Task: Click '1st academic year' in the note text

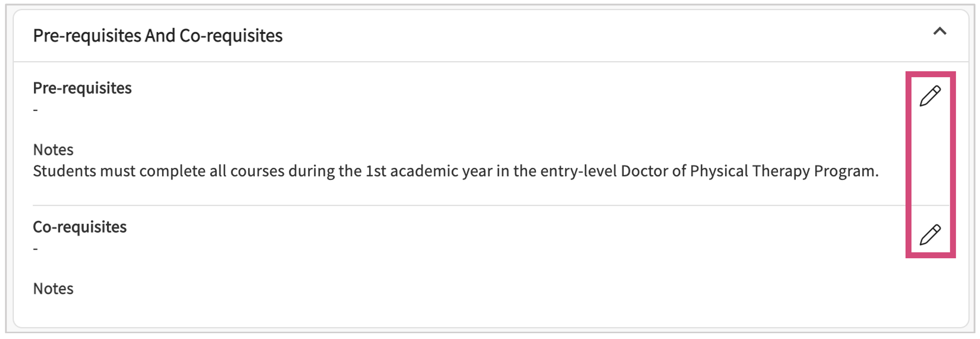Action: tap(428, 171)
